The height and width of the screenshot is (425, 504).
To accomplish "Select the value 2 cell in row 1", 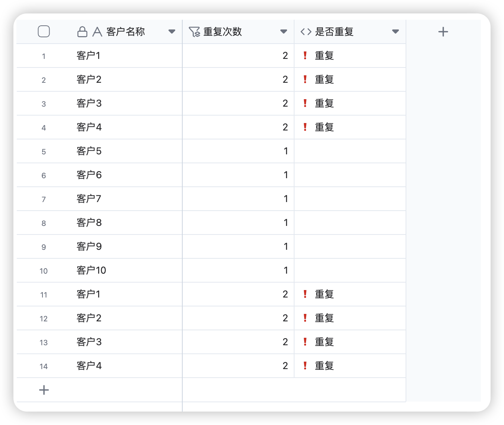I will pyautogui.click(x=239, y=55).
